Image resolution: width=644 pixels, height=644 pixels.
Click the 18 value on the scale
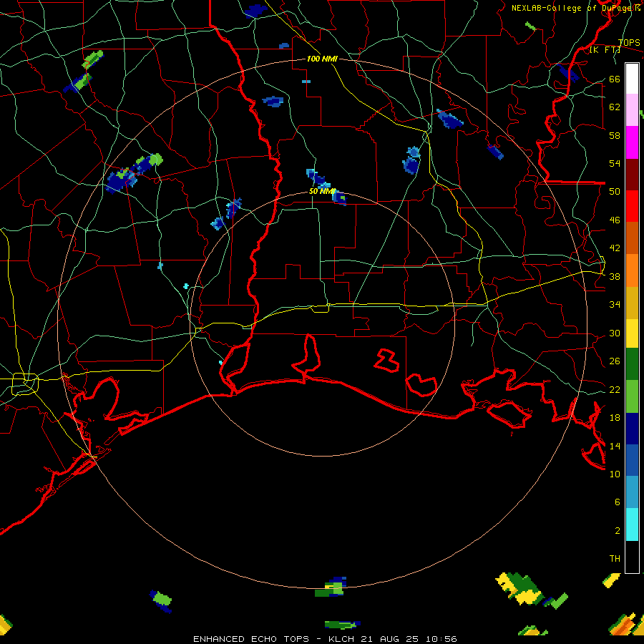coord(615,418)
